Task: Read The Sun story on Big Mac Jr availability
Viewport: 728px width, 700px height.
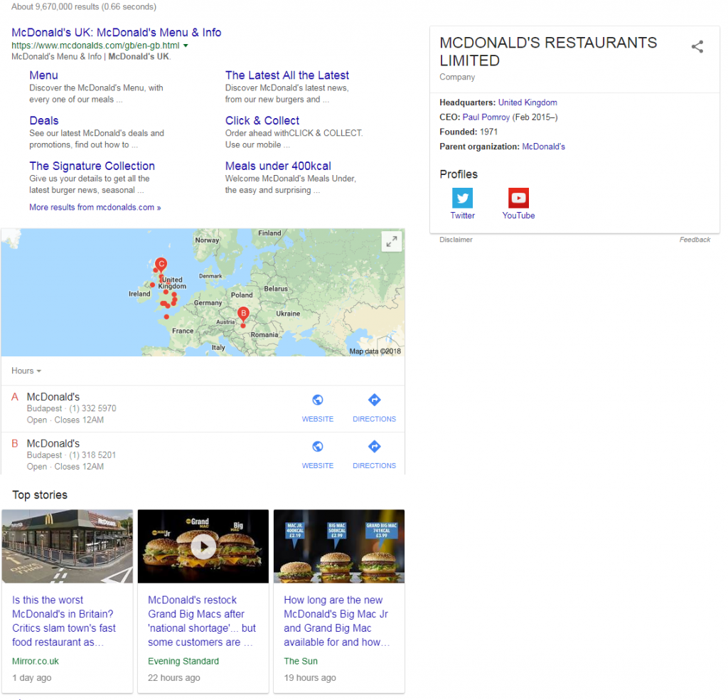Action: point(337,621)
